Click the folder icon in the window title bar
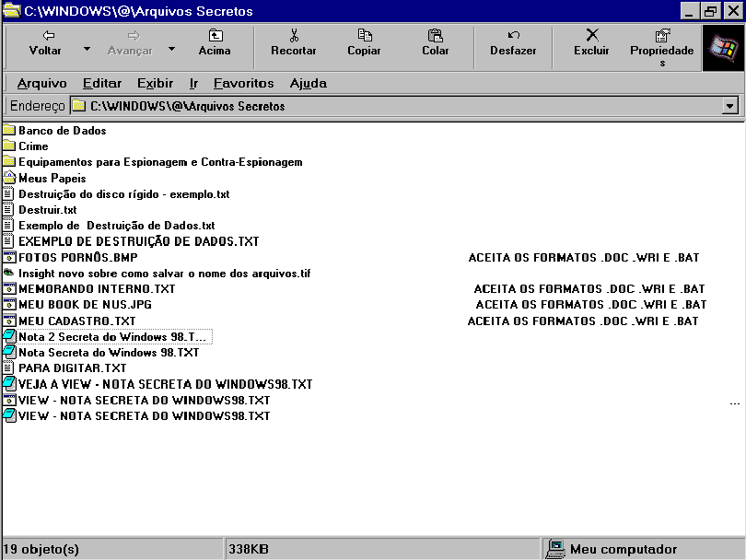 11,10
